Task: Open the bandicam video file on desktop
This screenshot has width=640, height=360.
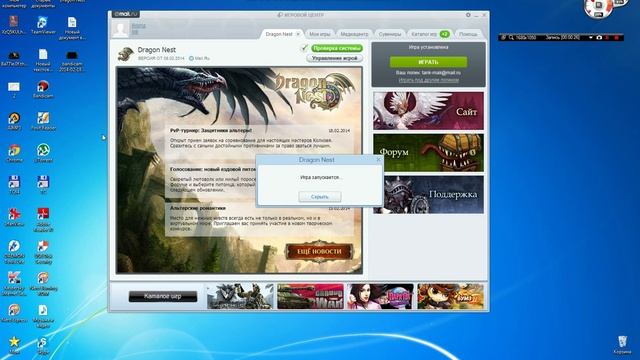Action: (72, 60)
